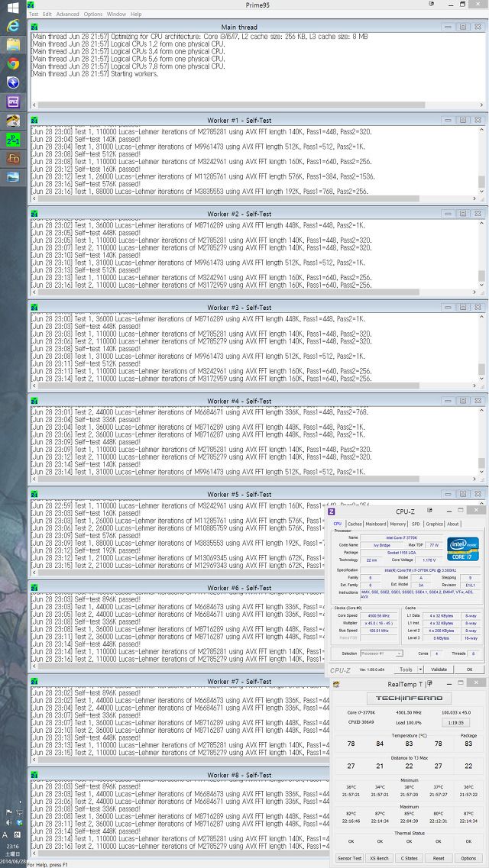Image resolution: width=489 pixels, height=868 pixels.
Task: Open File Explorer from the taskbar
Action: click(x=13, y=44)
